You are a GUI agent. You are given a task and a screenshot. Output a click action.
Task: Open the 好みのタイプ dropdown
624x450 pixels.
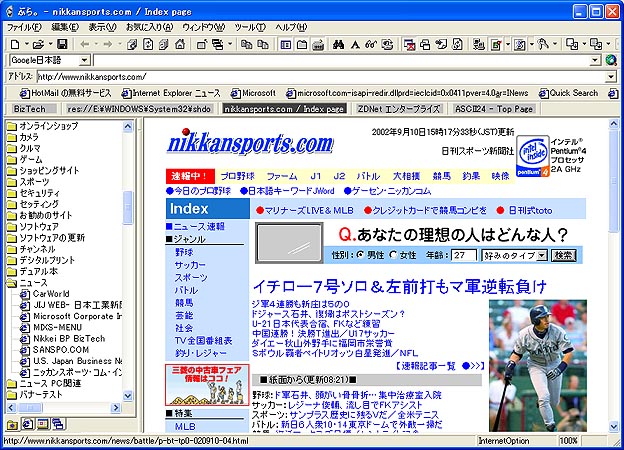pos(542,255)
